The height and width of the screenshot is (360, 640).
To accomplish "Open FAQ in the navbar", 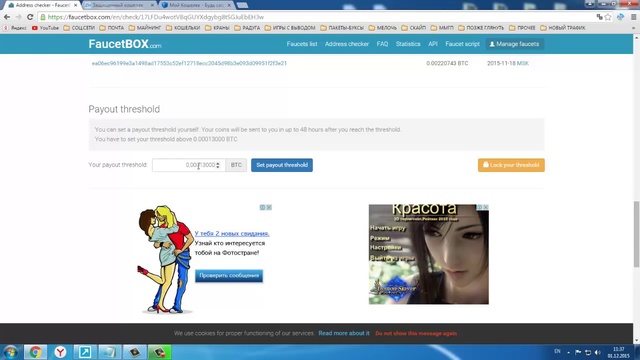I will point(382,44).
